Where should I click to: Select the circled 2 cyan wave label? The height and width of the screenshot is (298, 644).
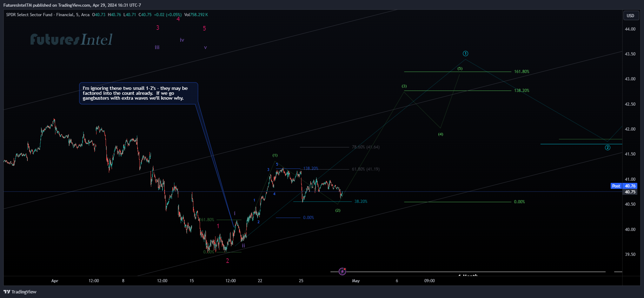608,148
